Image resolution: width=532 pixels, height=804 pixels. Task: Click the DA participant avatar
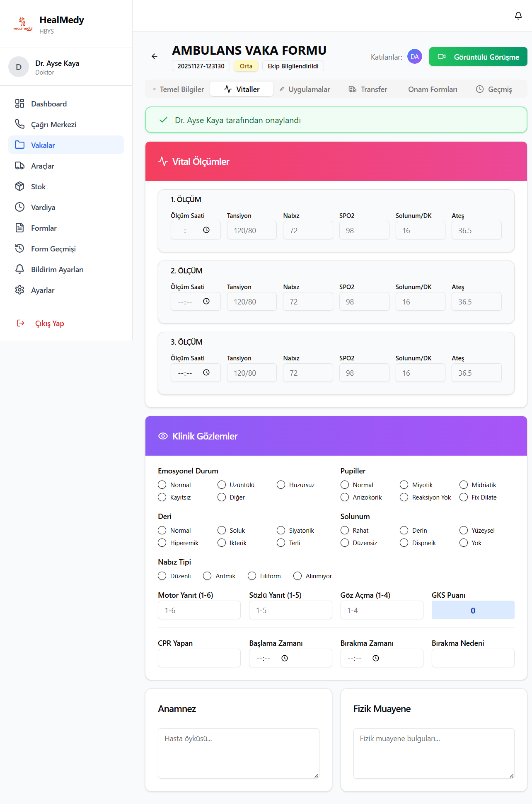[x=414, y=57]
